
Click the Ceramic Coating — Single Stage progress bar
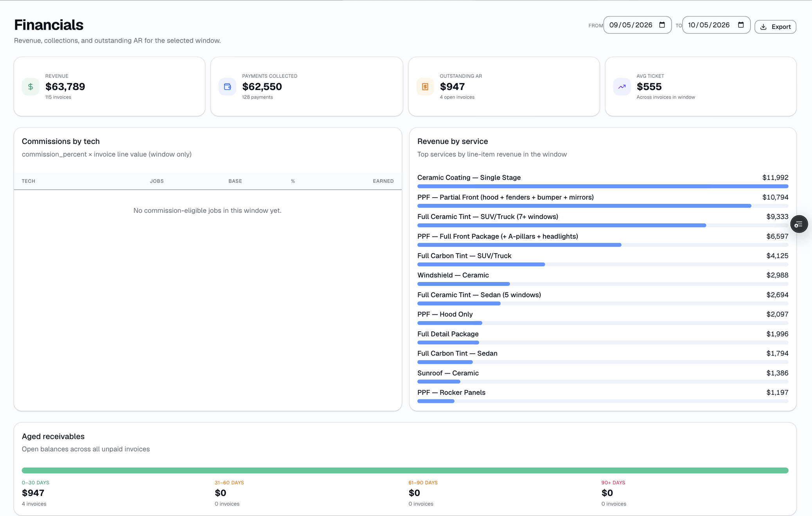tap(603, 186)
